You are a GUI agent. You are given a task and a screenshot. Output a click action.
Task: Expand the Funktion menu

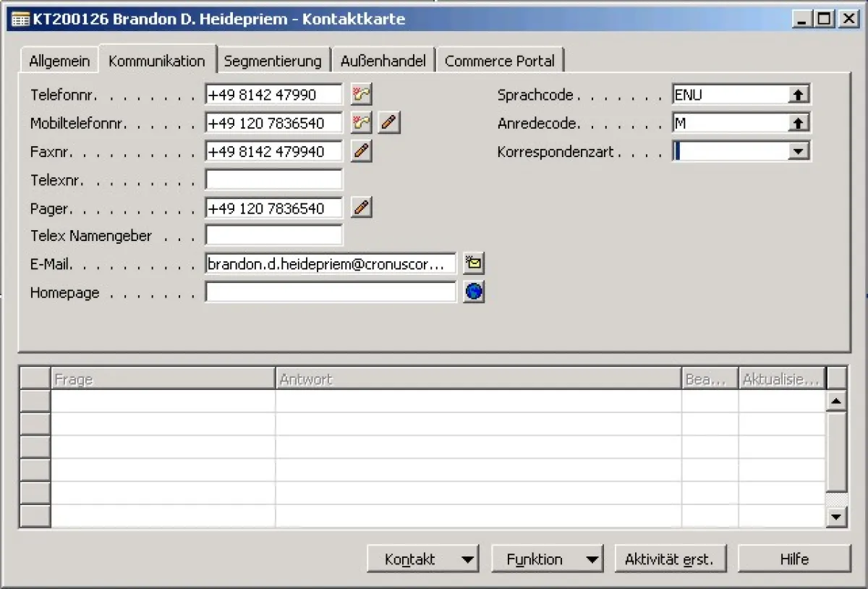click(x=590, y=559)
